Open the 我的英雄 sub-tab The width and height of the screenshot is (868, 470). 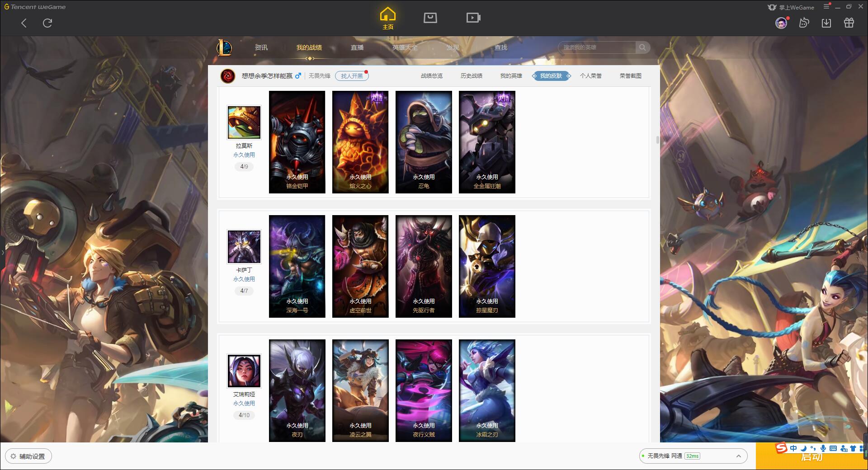click(x=511, y=76)
